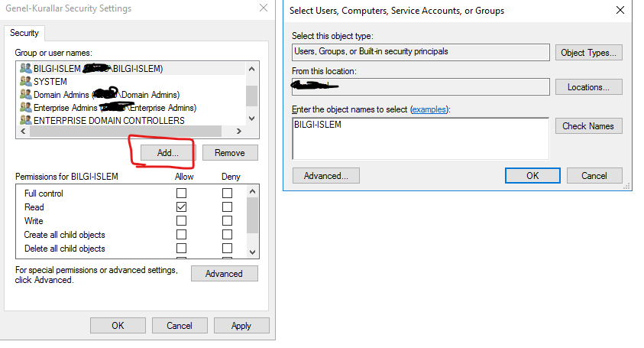Open Advanced in Security Settings
644x348 pixels.
pyautogui.click(x=225, y=274)
